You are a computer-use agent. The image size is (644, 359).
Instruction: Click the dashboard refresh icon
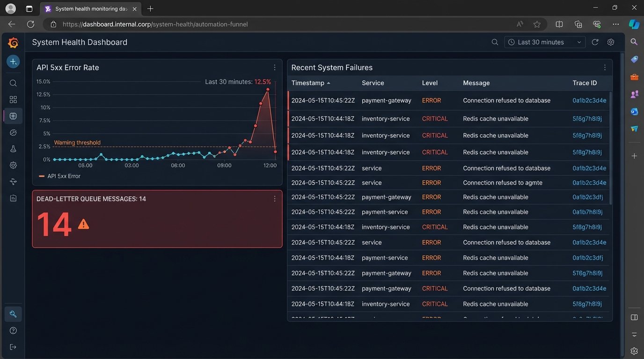[x=595, y=42]
